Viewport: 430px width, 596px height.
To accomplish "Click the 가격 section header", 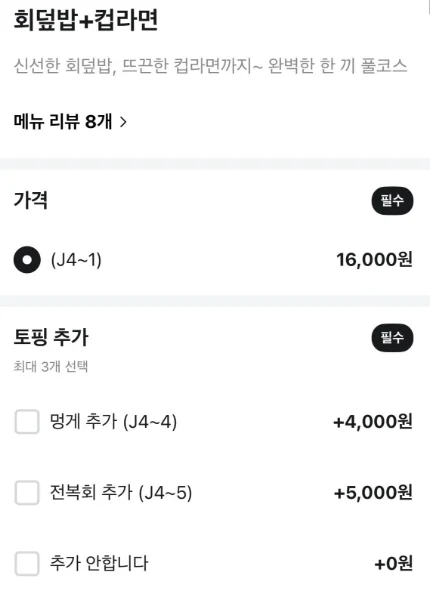I will point(31,200).
